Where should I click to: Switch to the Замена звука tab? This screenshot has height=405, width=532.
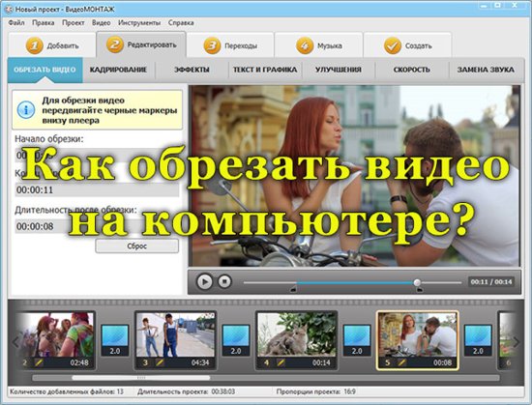(x=486, y=70)
